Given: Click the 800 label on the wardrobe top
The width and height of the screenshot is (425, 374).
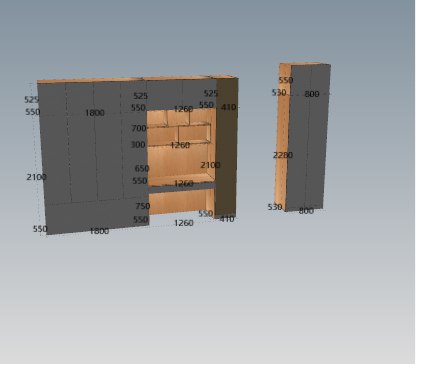Looking at the screenshot, I should click(x=312, y=94).
